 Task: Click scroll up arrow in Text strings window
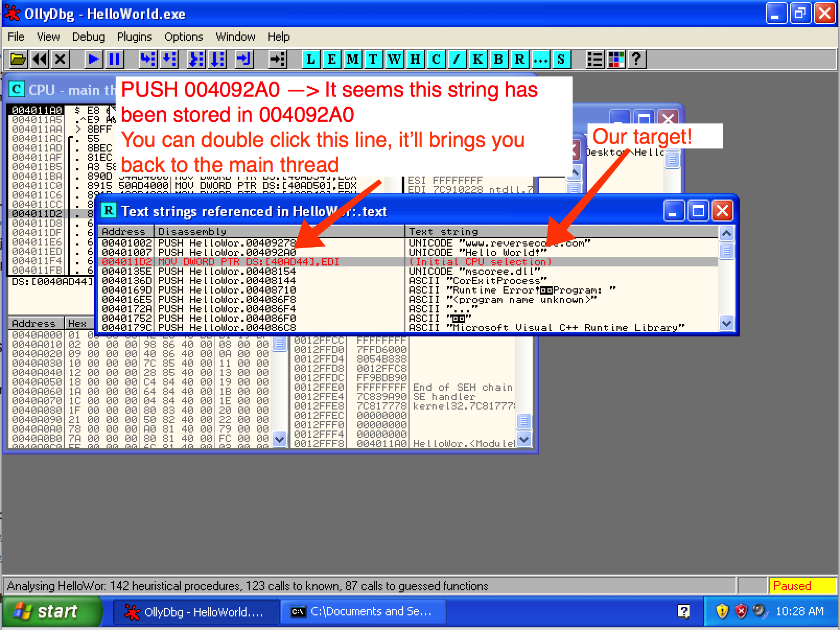coord(726,234)
